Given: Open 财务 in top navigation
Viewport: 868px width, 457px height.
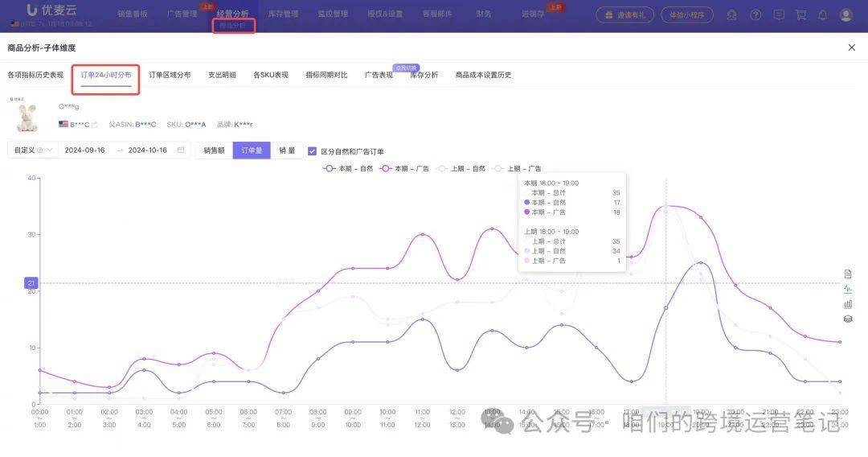Looking at the screenshot, I should [x=483, y=14].
